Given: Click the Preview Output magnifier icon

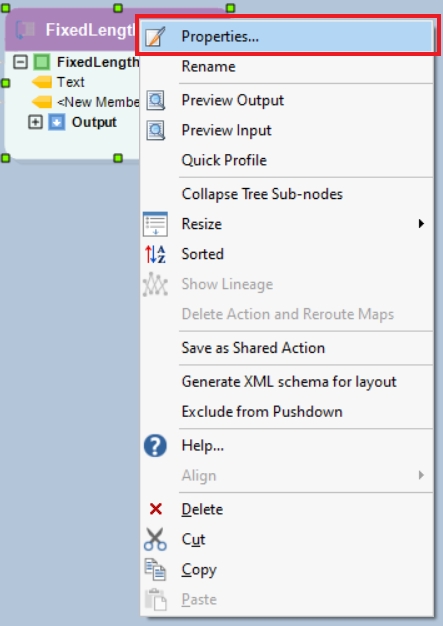Looking at the screenshot, I should (155, 100).
